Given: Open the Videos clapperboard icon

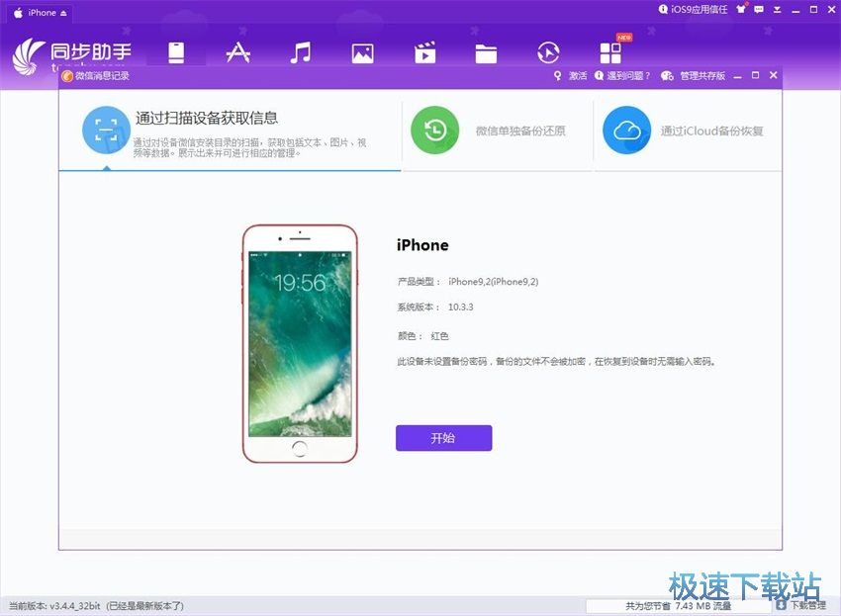Looking at the screenshot, I should (x=424, y=53).
